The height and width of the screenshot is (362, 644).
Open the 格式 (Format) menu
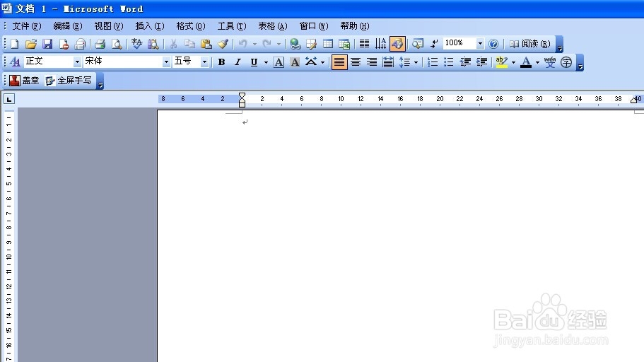(x=191, y=26)
